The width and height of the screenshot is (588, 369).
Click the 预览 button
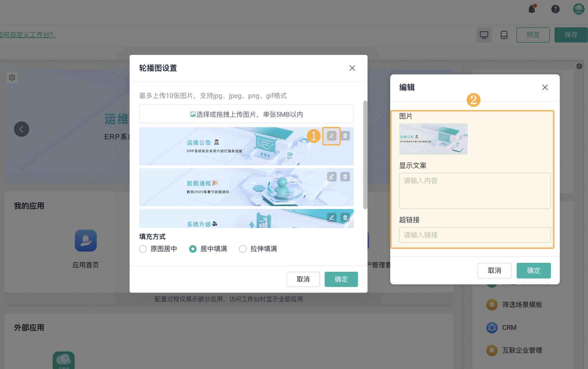click(533, 35)
